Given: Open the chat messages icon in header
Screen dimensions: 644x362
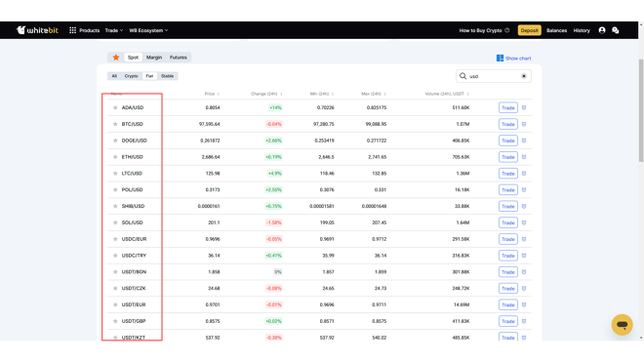Looking at the screenshot, I should coord(616,30).
